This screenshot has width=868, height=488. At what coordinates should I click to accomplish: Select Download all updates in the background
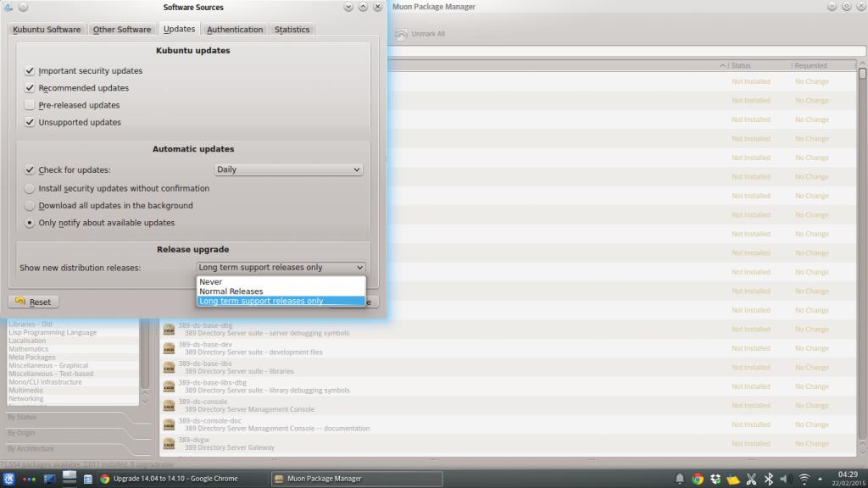(x=31, y=206)
